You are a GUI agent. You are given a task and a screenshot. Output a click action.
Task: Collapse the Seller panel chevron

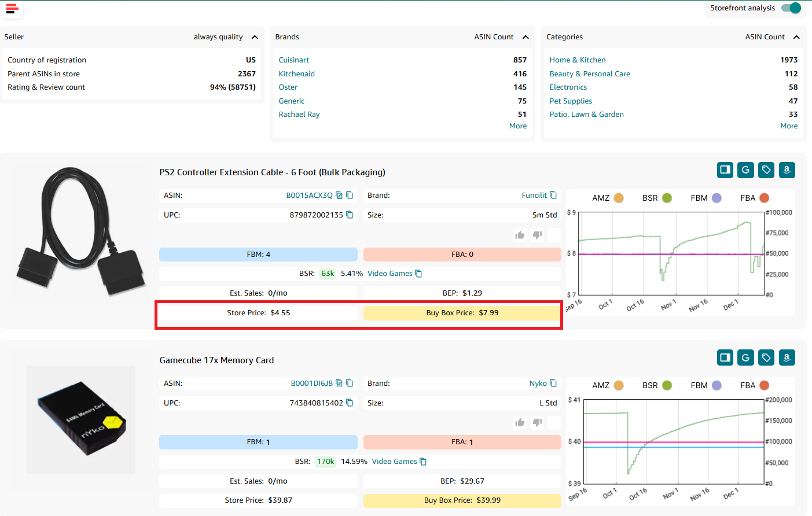pyautogui.click(x=255, y=37)
